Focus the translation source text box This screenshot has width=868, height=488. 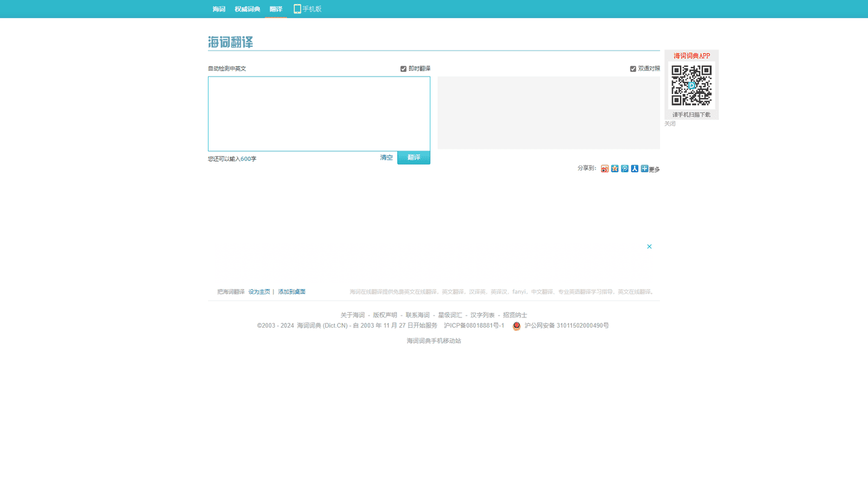click(319, 114)
